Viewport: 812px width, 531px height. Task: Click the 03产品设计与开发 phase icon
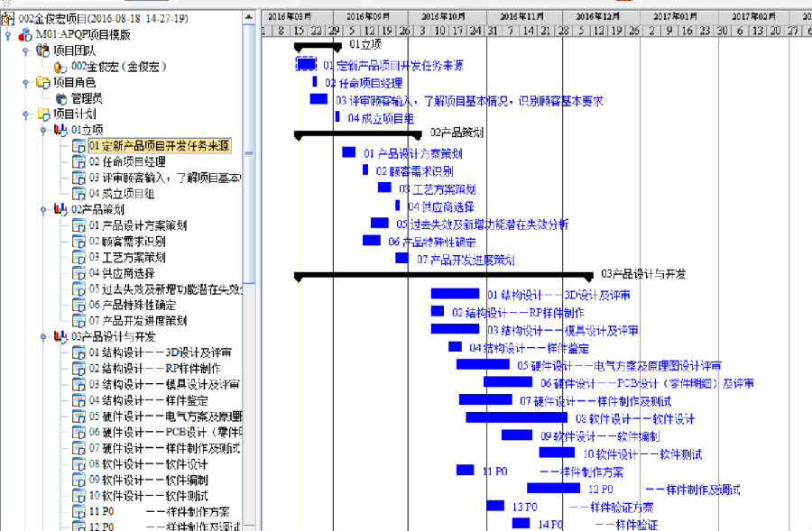tap(60, 336)
